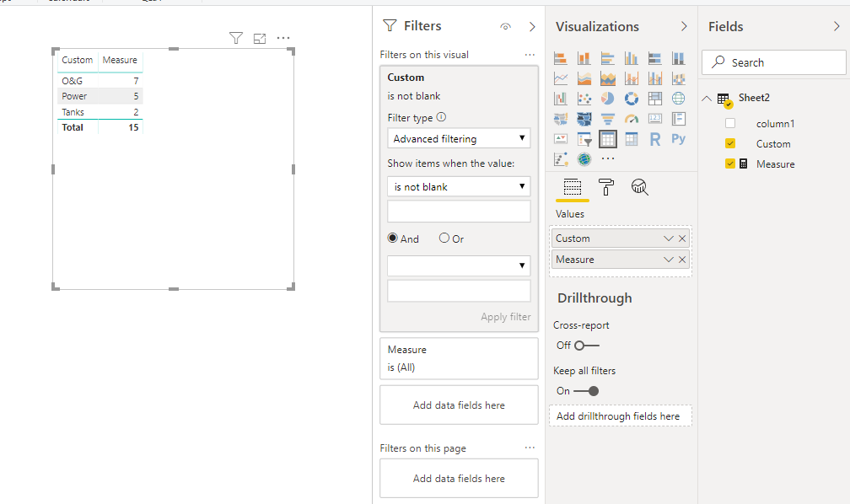Untick the Measure field checkbox
The image size is (850, 504).
730,164
